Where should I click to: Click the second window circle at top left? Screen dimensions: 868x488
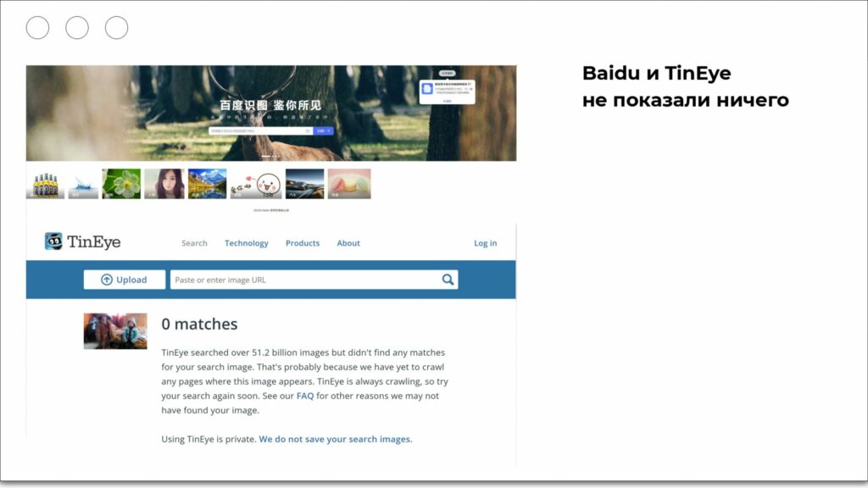(77, 28)
